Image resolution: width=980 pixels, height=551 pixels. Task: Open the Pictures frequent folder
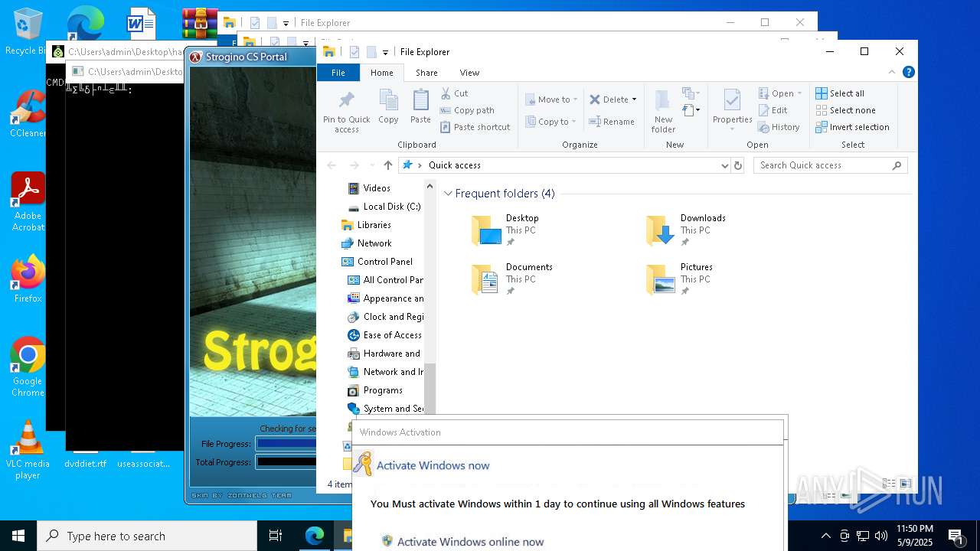[679, 279]
